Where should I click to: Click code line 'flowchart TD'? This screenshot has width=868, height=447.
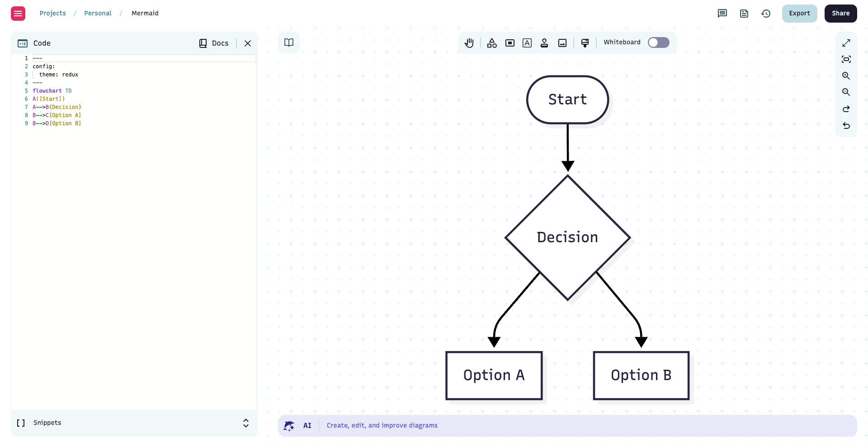pyautogui.click(x=52, y=91)
